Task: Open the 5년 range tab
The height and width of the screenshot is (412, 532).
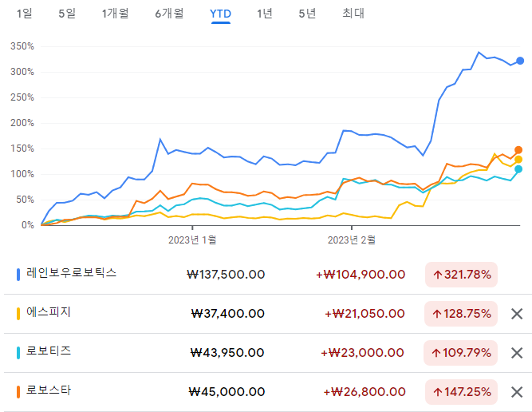Action: tap(307, 14)
